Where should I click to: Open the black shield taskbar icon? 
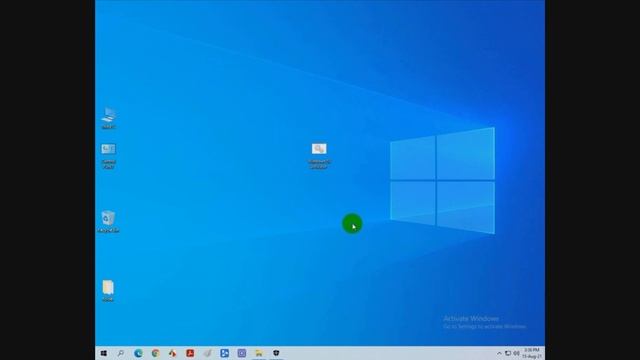point(276,353)
